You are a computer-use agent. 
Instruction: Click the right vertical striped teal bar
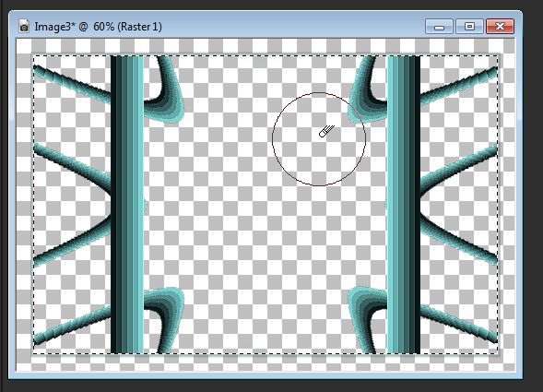coord(404,205)
